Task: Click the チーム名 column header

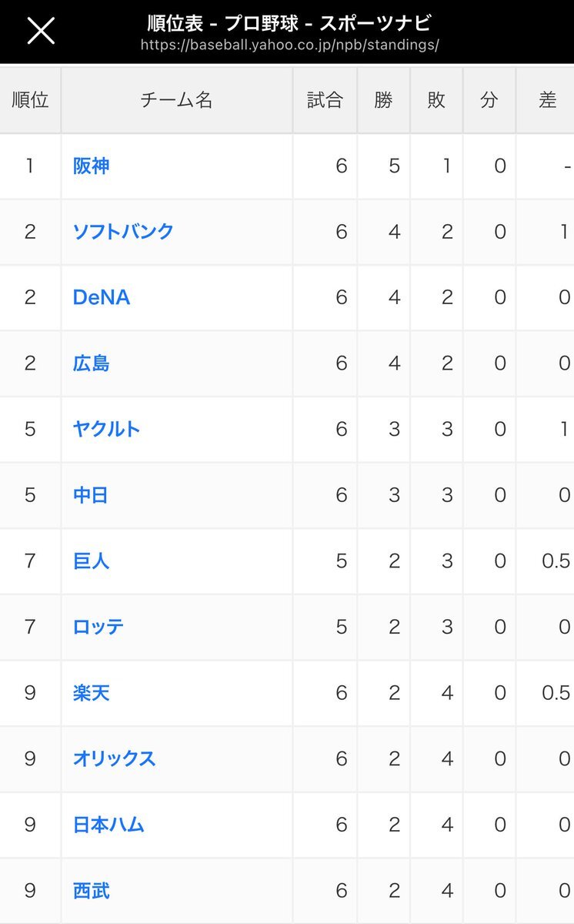Action: [x=176, y=100]
